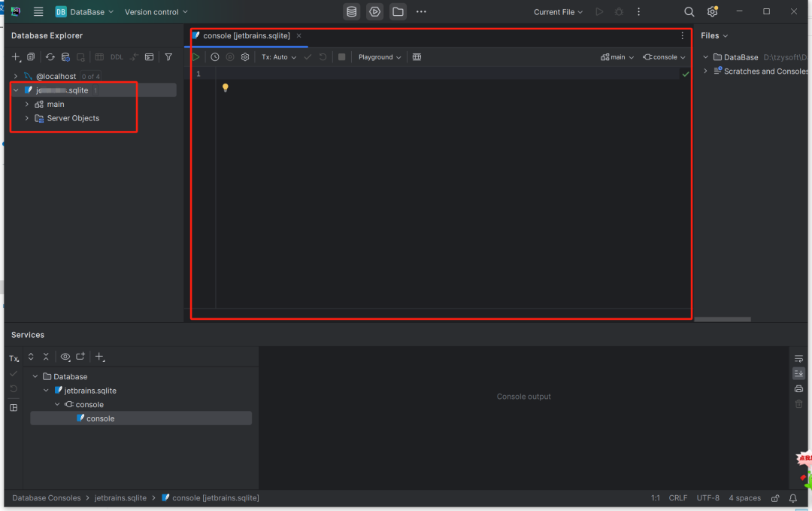Viewport: 812px width, 511px height.
Task: Open the main schema switcher dropdown
Action: 617,57
